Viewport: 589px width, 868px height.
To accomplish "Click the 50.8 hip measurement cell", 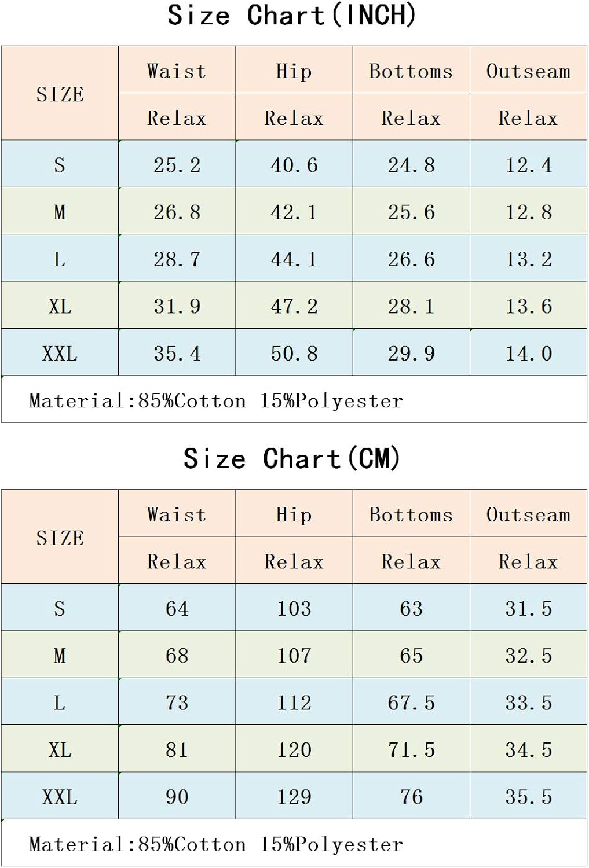I will 294,353.
